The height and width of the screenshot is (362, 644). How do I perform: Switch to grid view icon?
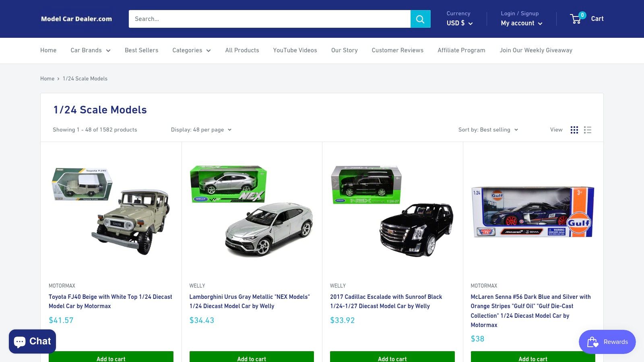(x=574, y=130)
